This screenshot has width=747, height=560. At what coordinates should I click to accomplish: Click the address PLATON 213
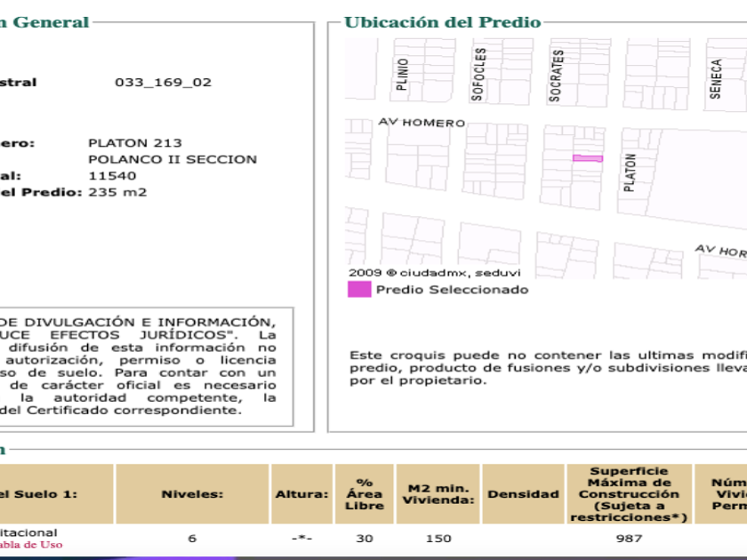pos(135,143)
